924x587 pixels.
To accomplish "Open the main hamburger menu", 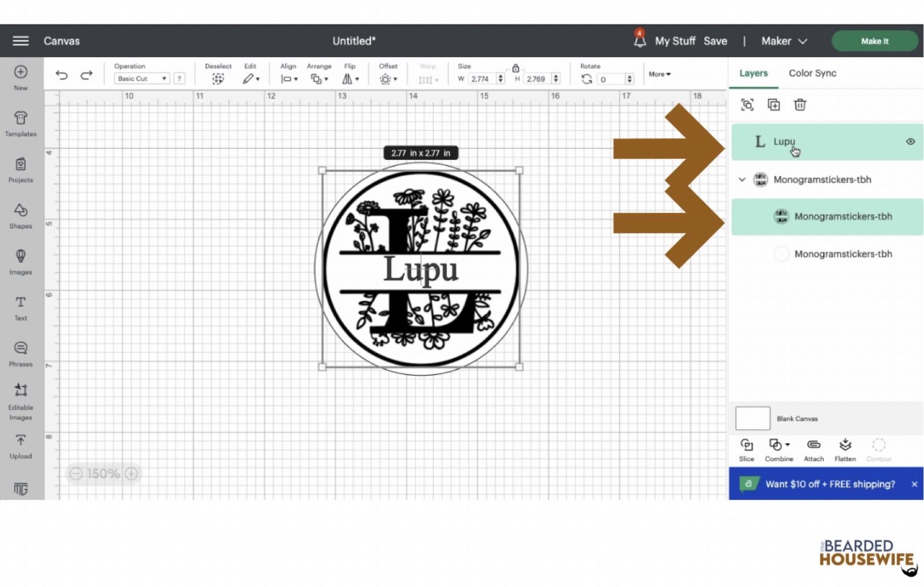I will [x=20, y=40].
